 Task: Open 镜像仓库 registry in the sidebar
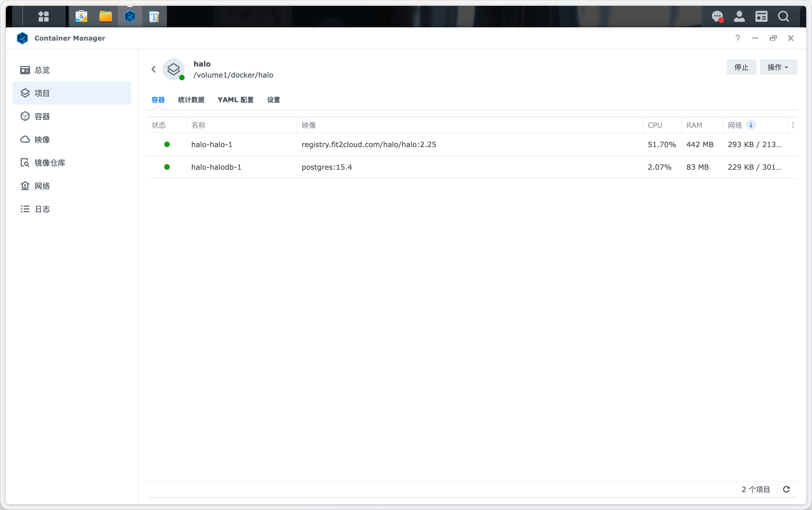tap(72, 163)
